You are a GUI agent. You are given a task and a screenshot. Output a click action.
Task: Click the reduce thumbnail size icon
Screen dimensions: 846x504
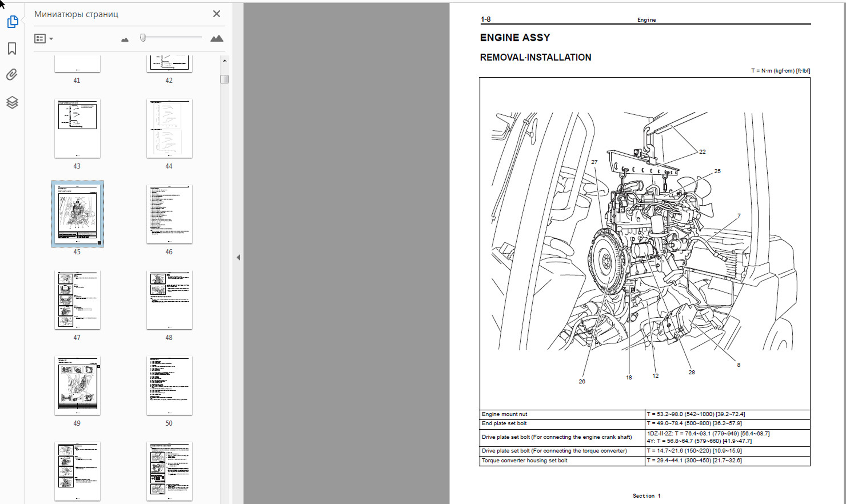point(125,40)
